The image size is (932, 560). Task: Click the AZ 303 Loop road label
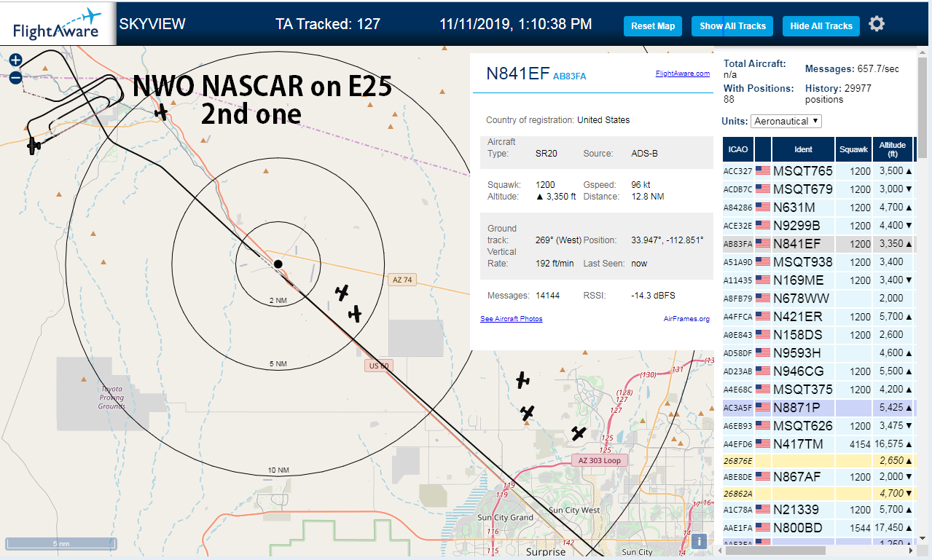(599, 460)
